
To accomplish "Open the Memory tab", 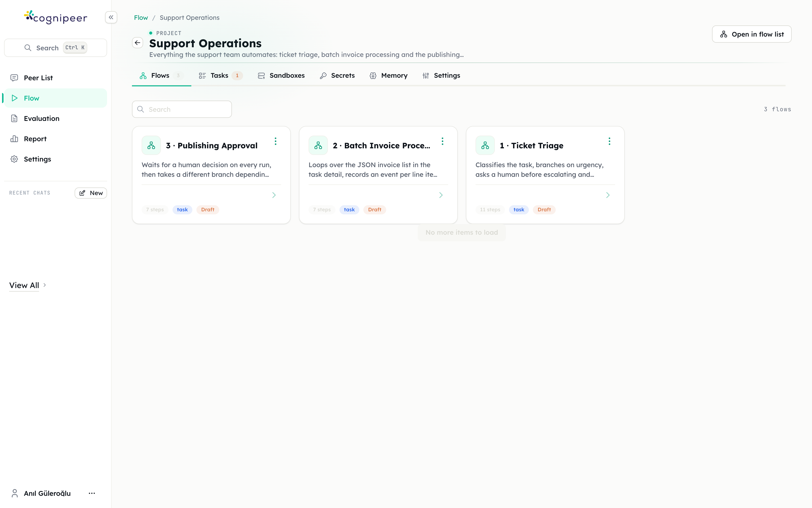I will 388,76.
